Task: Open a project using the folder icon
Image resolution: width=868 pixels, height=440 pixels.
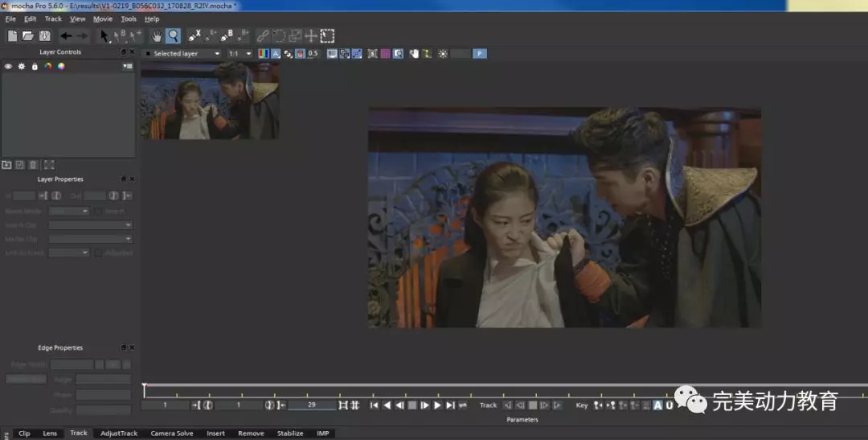Action: tap(27, 36)
